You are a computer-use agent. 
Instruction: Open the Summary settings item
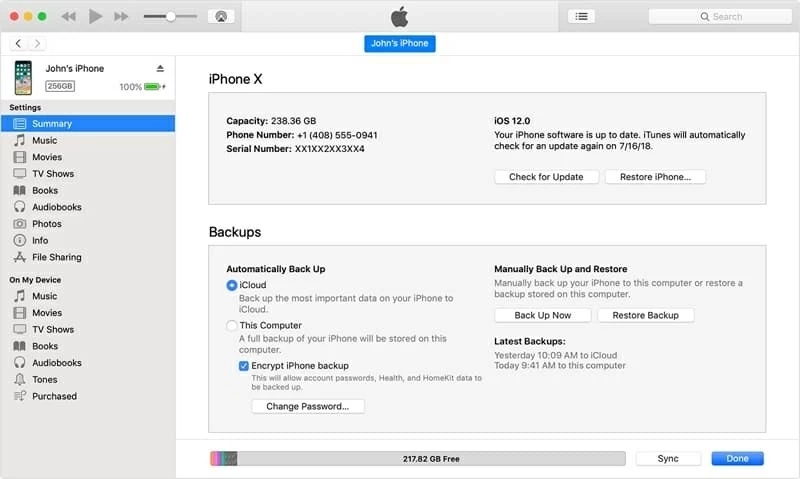point(88,123)
